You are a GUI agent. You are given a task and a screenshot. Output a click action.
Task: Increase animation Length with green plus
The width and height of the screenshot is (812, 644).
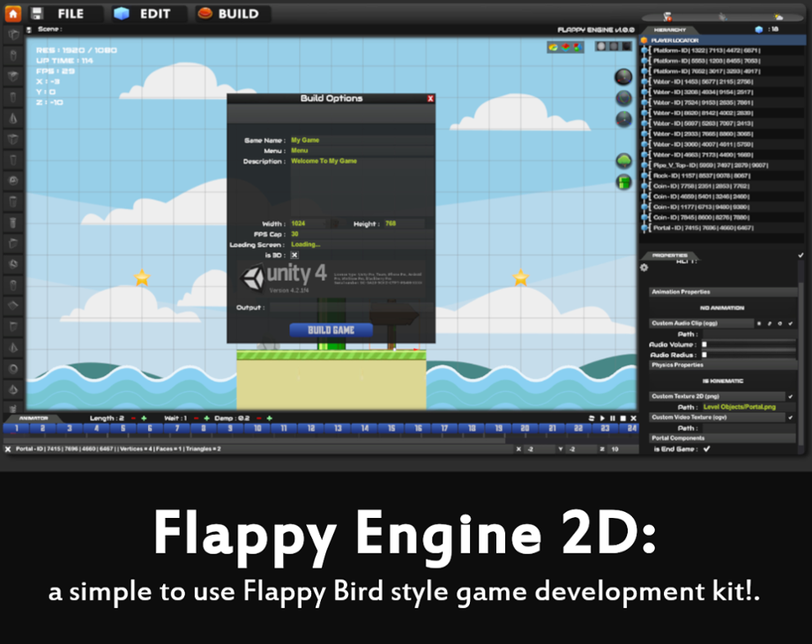[144, 418]
